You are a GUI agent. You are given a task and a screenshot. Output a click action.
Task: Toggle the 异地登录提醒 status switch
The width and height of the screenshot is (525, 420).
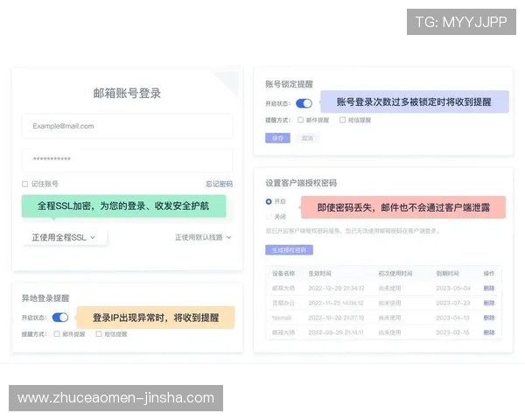(x=60, y=317)
